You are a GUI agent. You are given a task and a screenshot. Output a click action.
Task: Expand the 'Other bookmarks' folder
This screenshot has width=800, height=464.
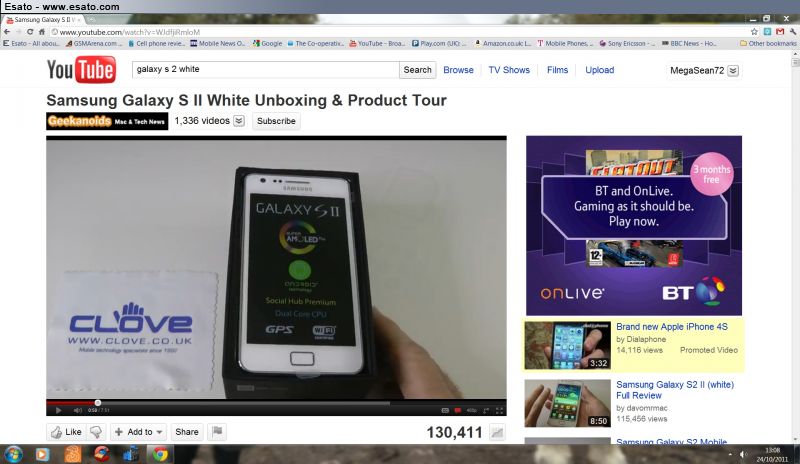click(768, 43)
